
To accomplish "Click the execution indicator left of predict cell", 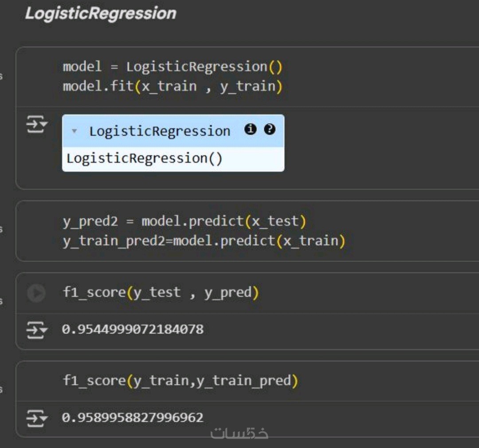I will click(x=1, y=229).
